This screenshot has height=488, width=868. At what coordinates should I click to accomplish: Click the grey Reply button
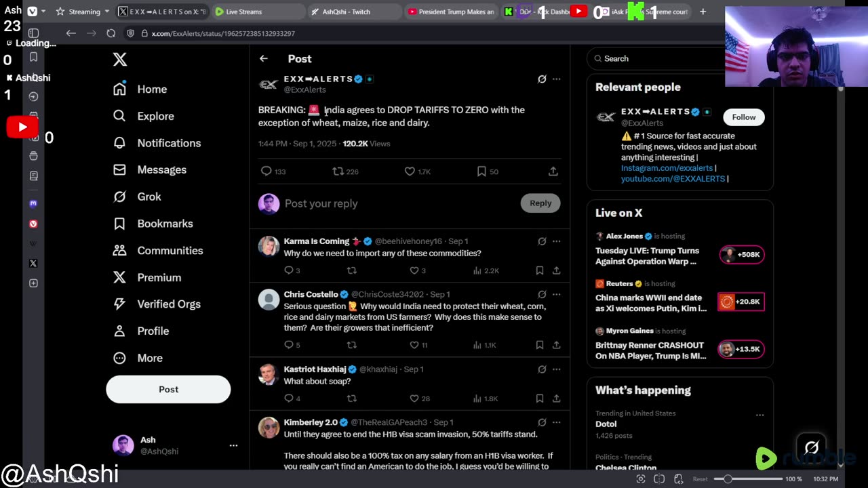pos(540,203)
